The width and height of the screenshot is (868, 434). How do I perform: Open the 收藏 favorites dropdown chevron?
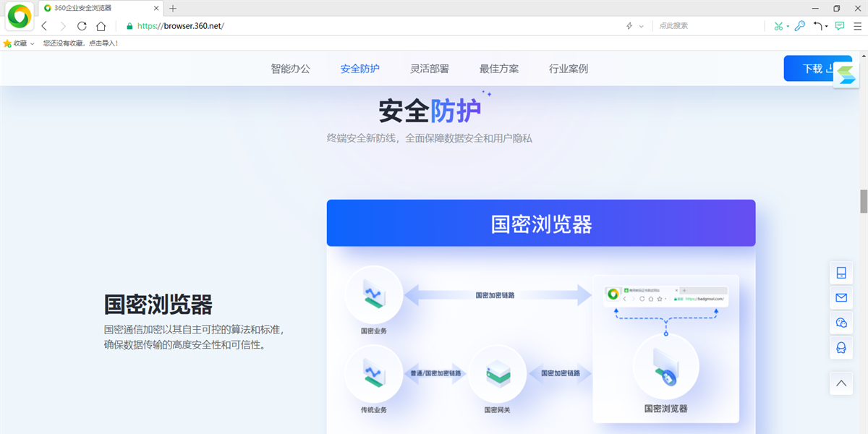32,42
